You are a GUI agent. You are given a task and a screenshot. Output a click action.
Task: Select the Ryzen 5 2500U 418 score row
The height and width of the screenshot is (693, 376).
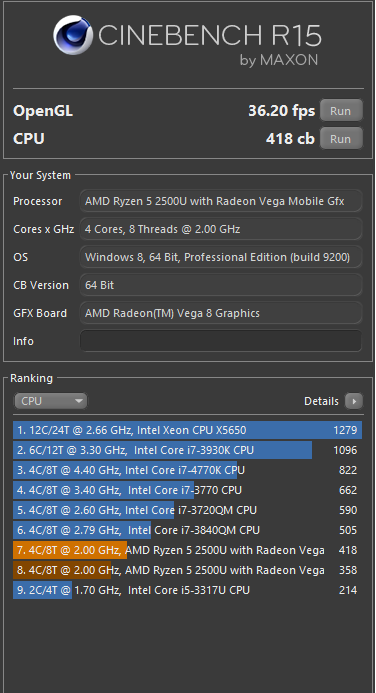click(188, 550)
